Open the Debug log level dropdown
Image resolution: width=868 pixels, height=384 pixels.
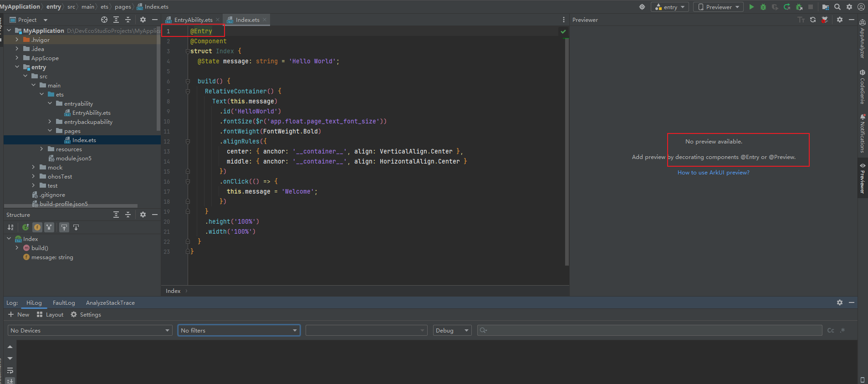452,330
